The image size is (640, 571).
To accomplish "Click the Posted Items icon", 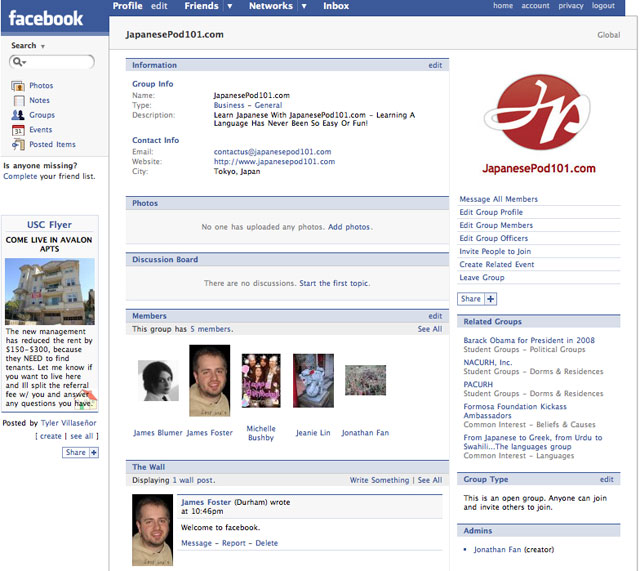I will click(18, 144).
